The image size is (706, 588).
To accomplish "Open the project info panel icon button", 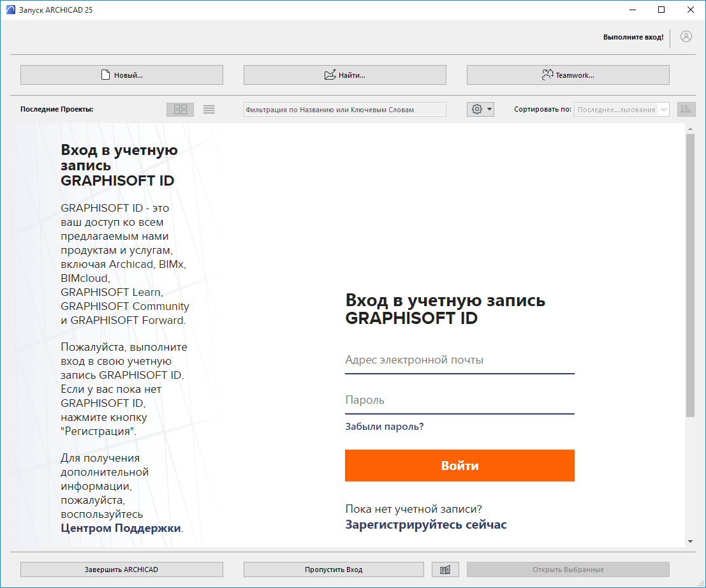I will (445, 570).
